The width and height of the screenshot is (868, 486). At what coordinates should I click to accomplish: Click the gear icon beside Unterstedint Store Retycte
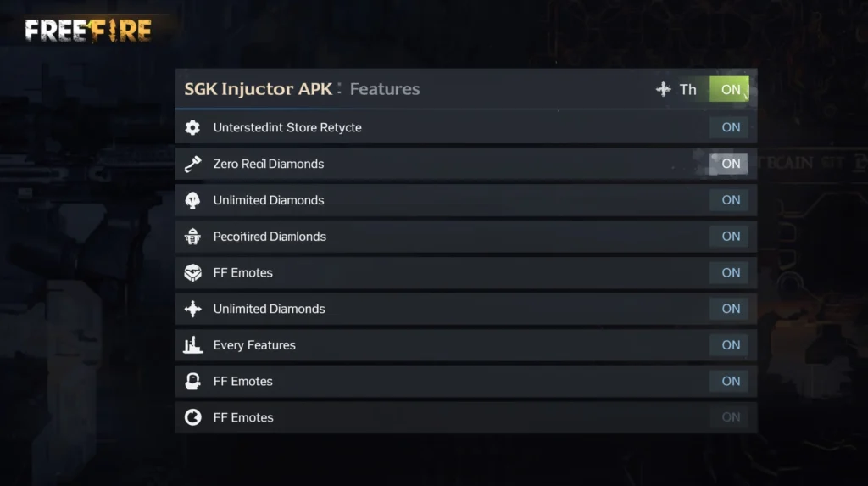click(192, 128)
